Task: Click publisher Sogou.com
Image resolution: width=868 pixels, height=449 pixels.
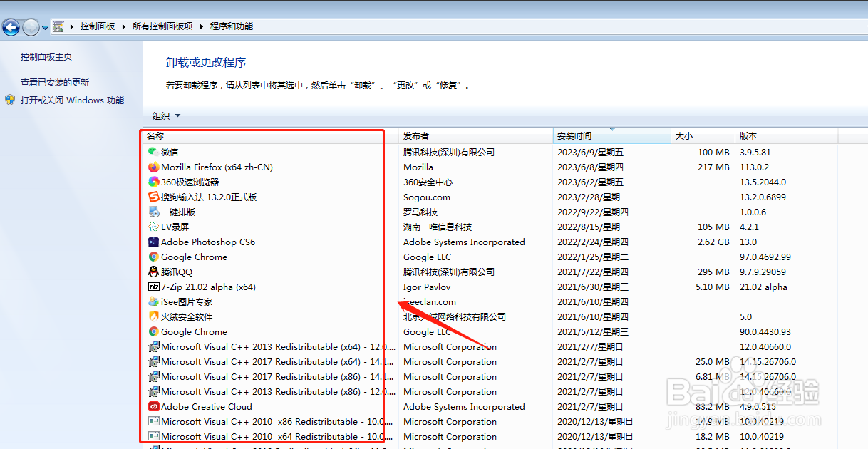Action: [427, 197]
